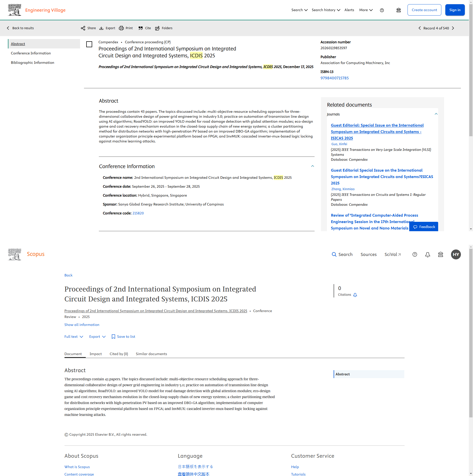473x476 pixels.
Task: Click the Folders icon
Action: pyautogui.click(x=157, y=28)
